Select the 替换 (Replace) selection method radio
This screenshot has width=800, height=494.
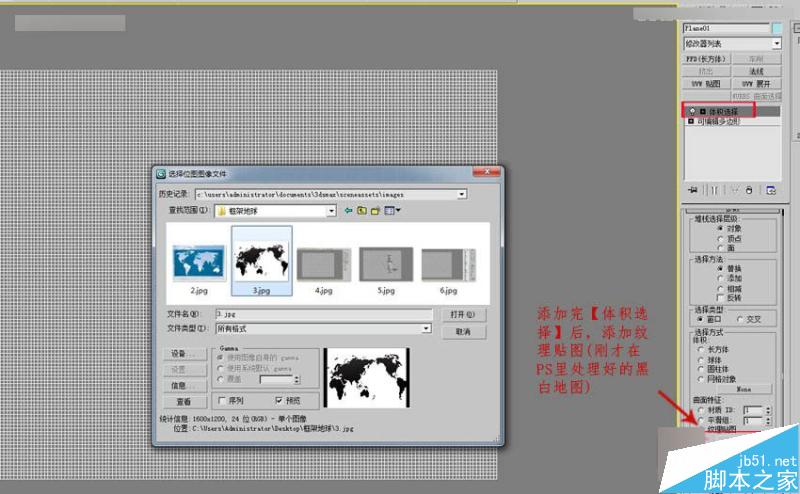coord(720,268)
